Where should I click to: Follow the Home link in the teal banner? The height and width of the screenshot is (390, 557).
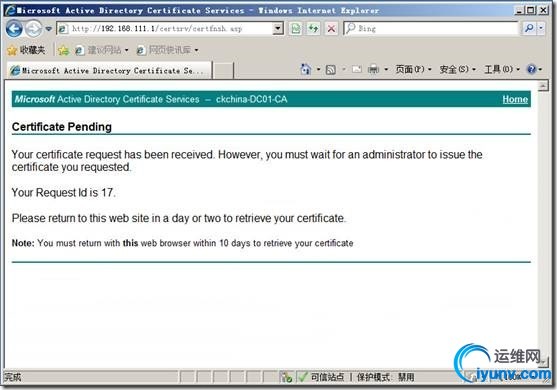pos(515,99)
